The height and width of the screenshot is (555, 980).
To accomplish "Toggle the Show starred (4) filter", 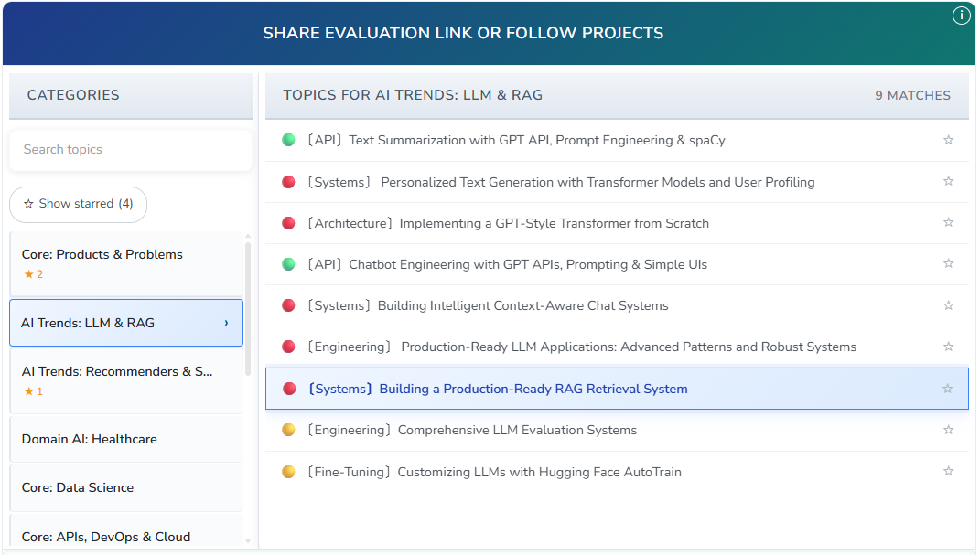I will [x=78, y=204].
